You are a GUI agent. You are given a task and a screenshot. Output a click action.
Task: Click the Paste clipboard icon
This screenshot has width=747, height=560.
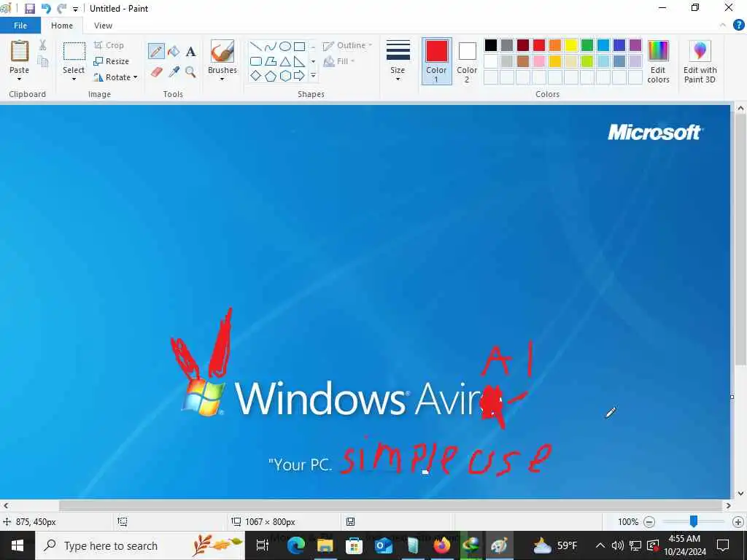(x=20, y=51)
